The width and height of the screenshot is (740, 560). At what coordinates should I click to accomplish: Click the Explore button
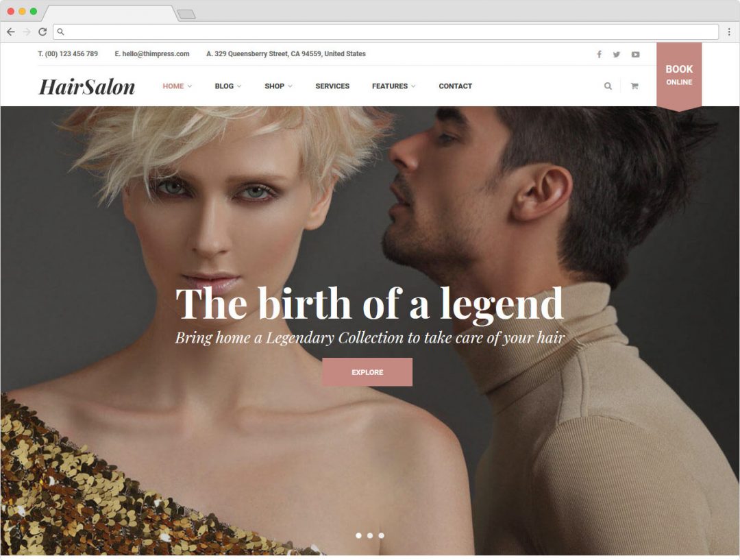367,372
